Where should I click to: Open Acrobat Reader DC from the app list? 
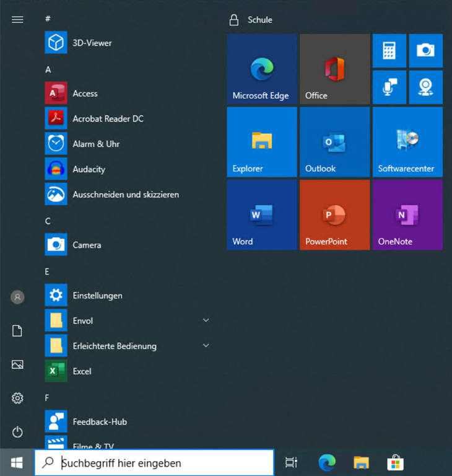[107, 118]
